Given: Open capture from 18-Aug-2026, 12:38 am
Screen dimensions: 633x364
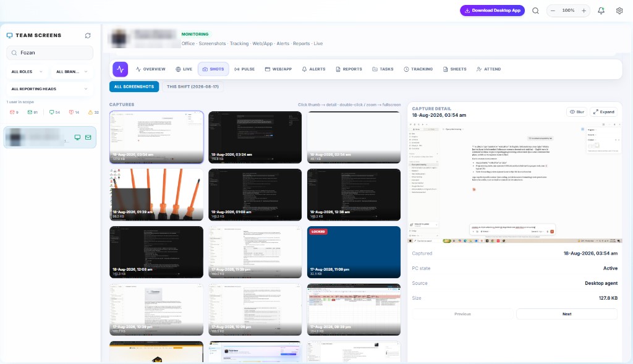Looking at the screenshot, I should click(x=354, y=195).
